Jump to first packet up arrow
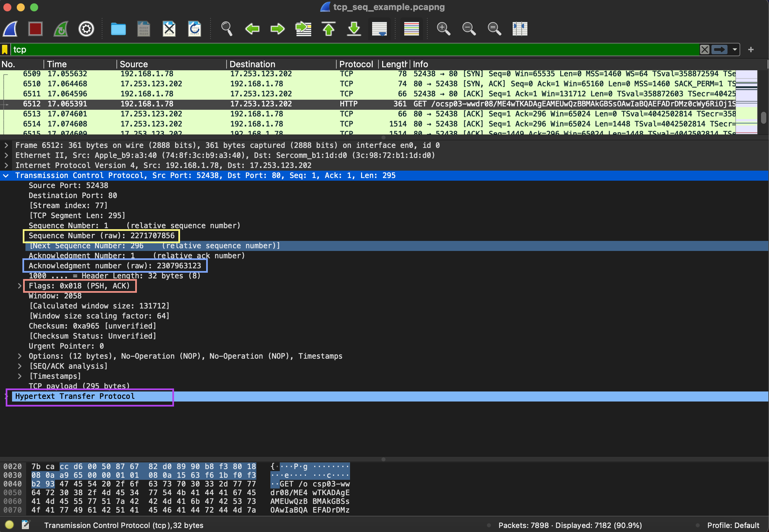This screenshot has width=769, height=532. (x=329, y=29)
